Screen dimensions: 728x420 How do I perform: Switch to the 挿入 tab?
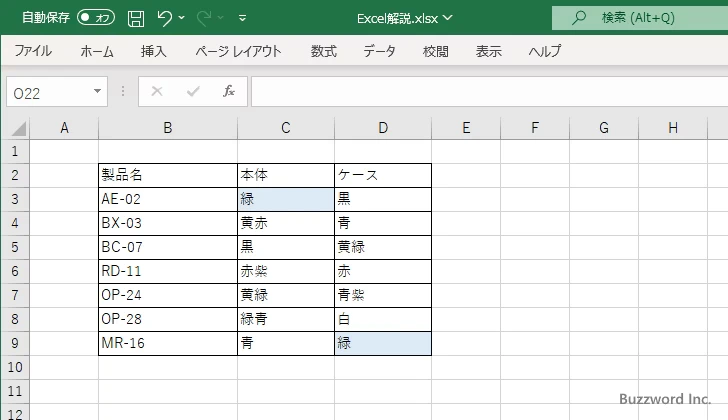154,51
